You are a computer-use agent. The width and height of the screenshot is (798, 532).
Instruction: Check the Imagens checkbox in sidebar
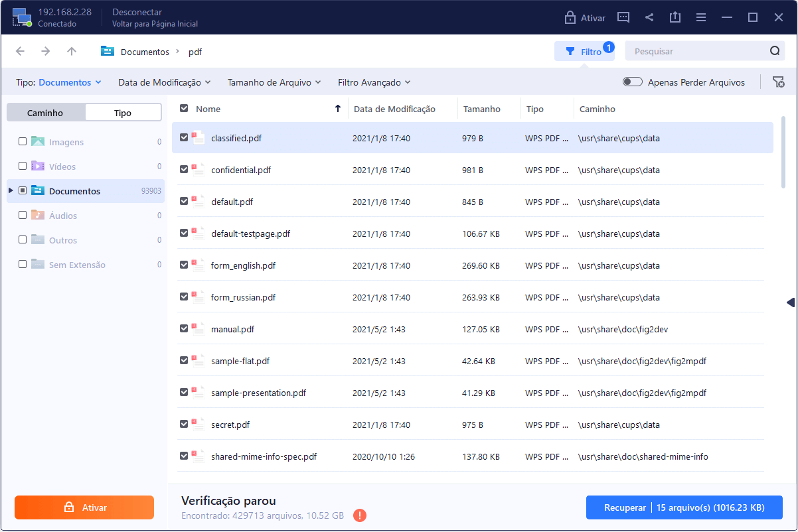(23, 141)
